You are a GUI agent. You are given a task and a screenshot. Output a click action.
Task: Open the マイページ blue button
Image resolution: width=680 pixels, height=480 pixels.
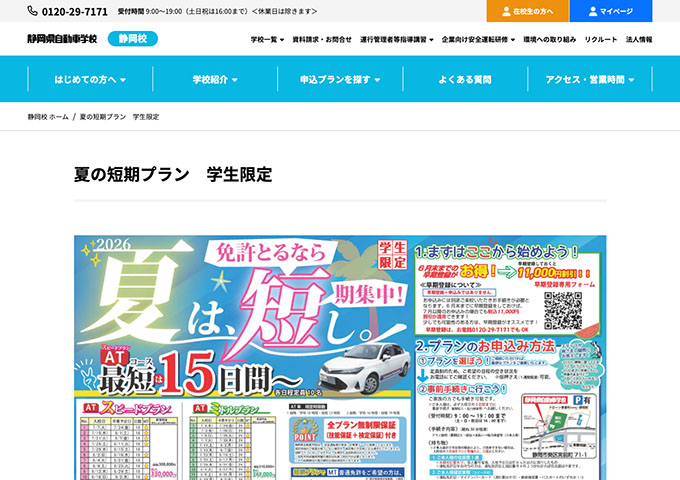tap(611, 11)
